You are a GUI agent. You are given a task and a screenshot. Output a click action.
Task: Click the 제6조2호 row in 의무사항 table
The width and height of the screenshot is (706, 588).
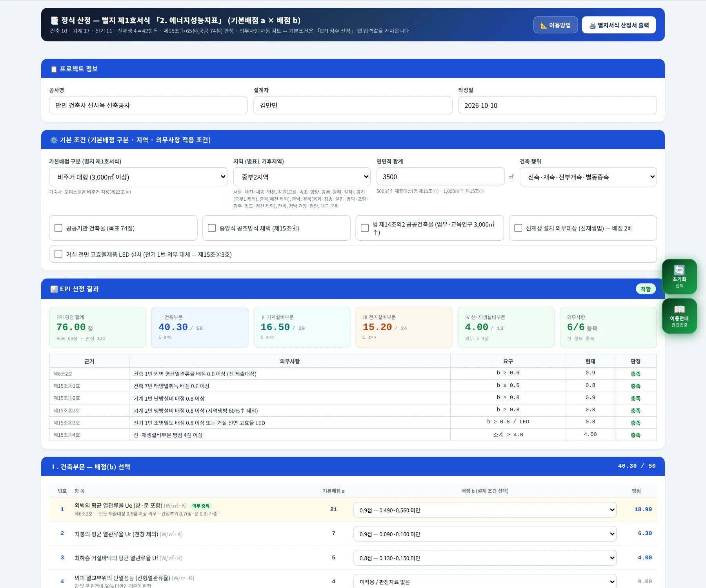(x=353, y=374)
